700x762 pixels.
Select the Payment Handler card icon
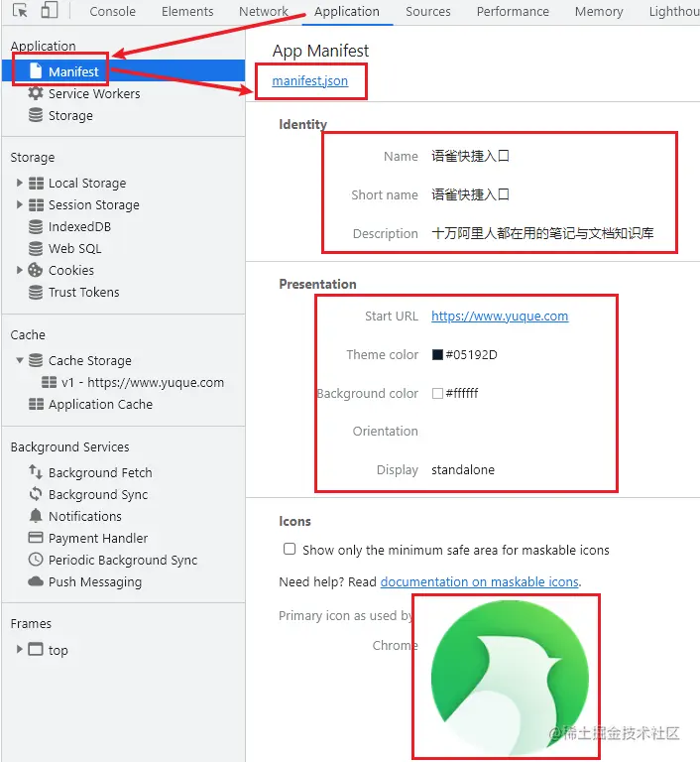(36, 538)
